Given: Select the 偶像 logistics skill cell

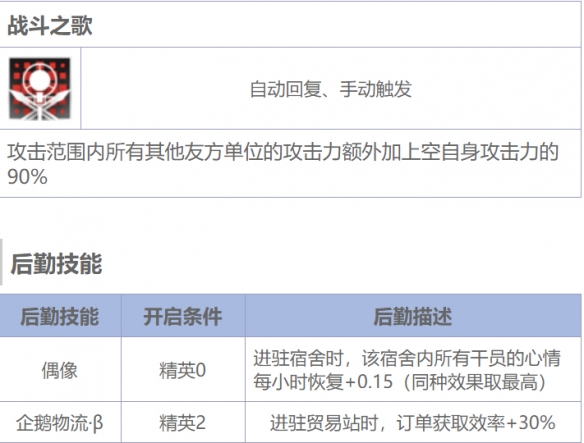Looking at the screenshot, I should tap(60, 370).
